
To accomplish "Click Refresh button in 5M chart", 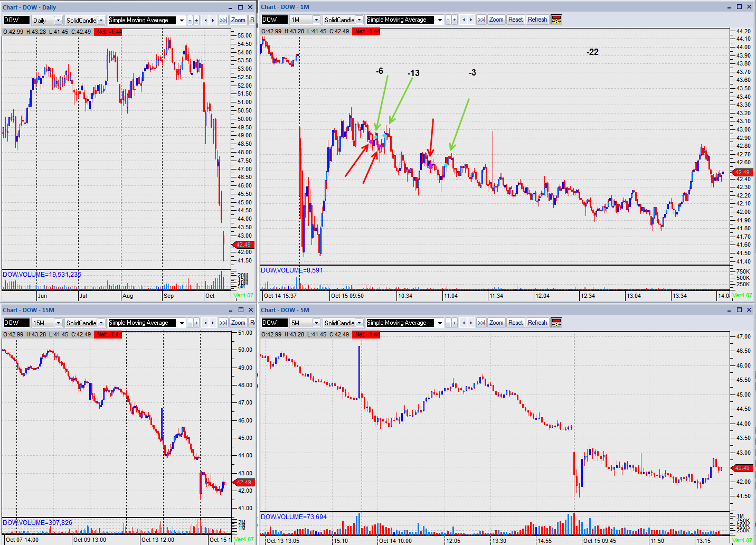I will [x=537, y=323].
